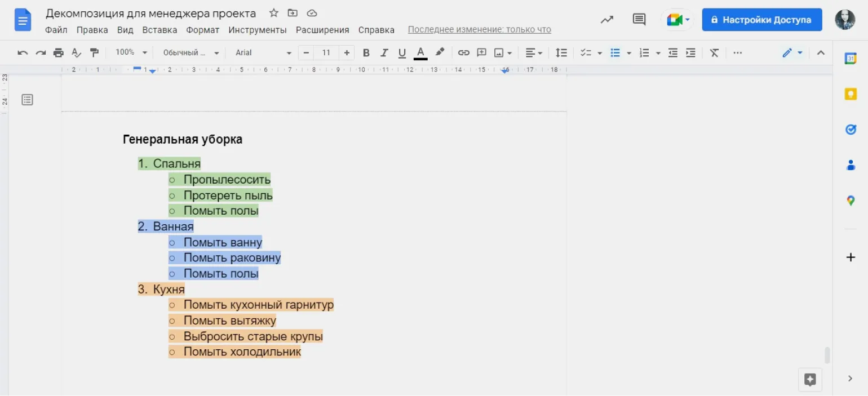Click the Print icon
Screen dimensions: 868x396
(x=58, y=53)
